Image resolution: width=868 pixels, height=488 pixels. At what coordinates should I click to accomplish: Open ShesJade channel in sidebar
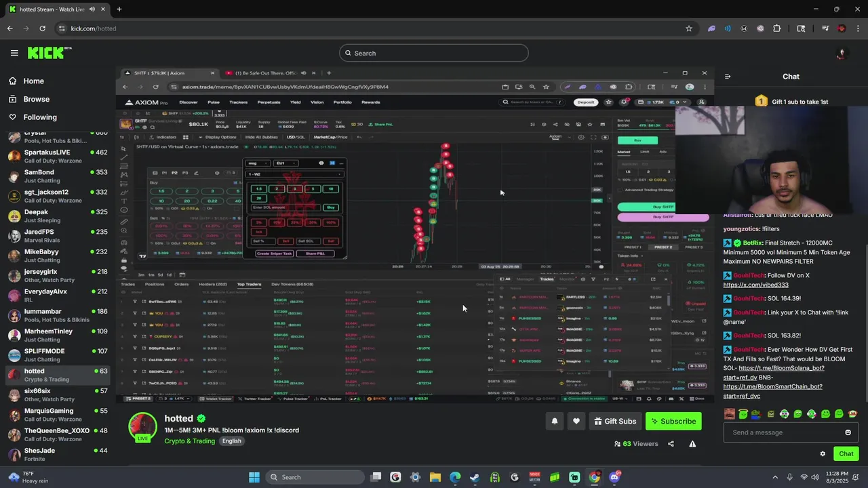pos(58,454)
